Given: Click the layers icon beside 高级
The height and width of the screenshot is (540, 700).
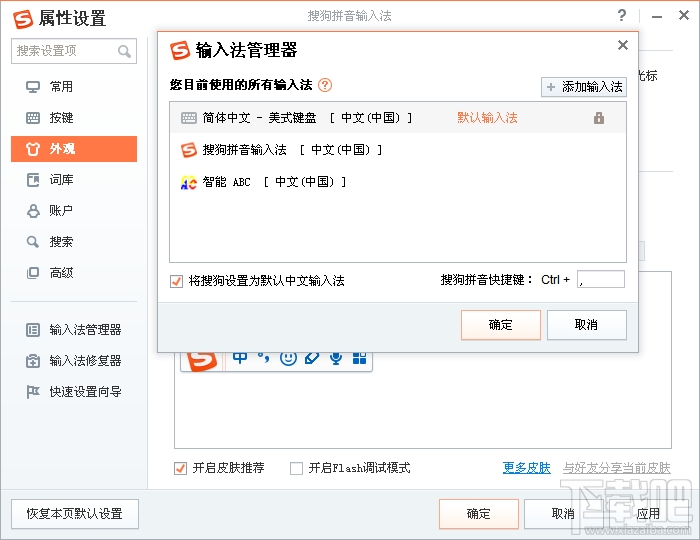Looking at the screenshot, I should (33, 273).
